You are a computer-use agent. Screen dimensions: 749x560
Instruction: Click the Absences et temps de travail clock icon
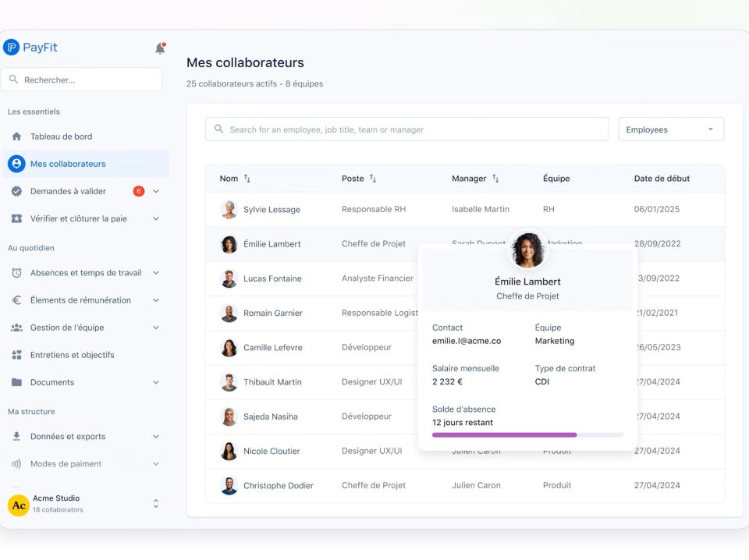pos(16,273)
